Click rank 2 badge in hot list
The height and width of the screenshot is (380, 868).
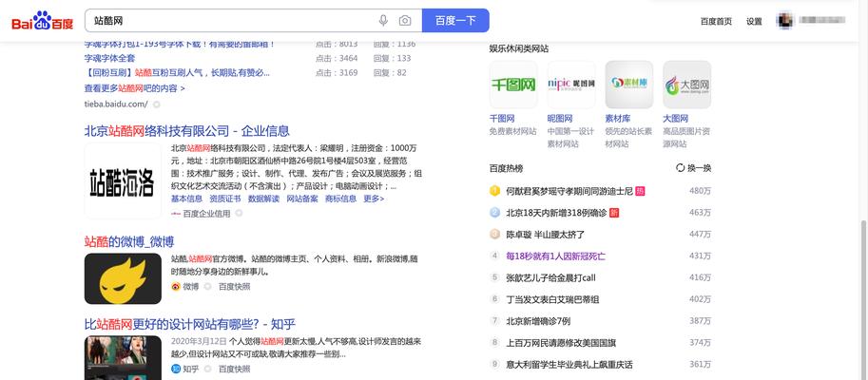(495, 213)
